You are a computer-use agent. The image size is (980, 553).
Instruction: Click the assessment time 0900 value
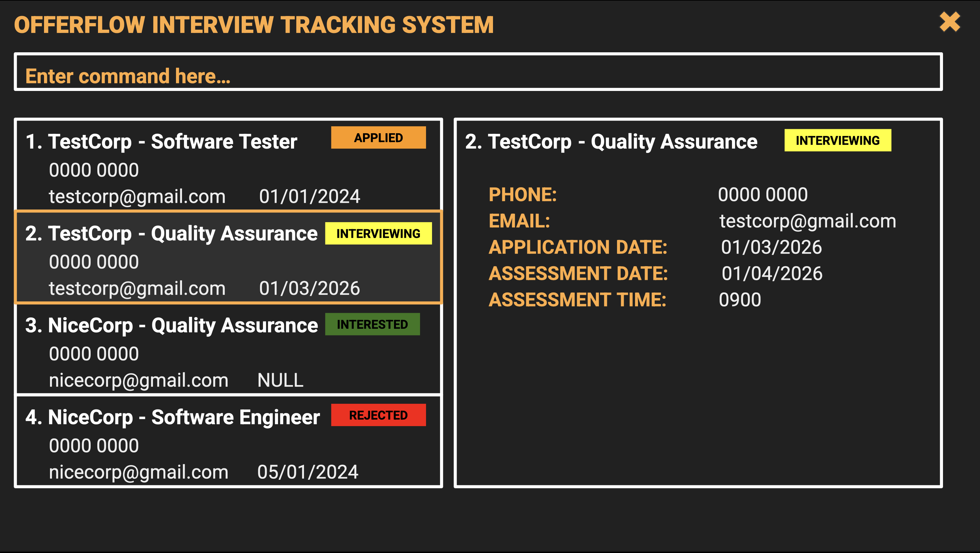point(740,300)
